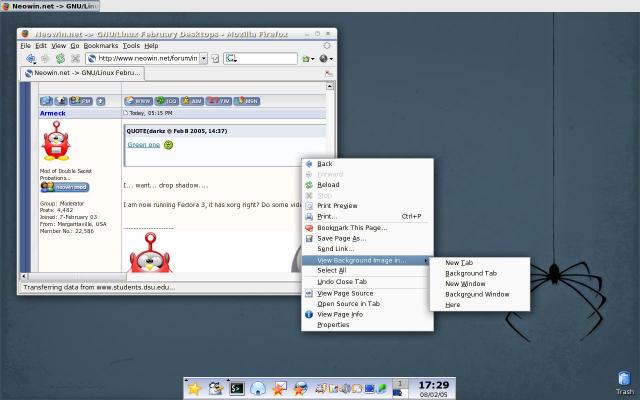The width and height of the screenshot is (640, 400).
Task: Open the Help menu
Action: click(151, 46)
